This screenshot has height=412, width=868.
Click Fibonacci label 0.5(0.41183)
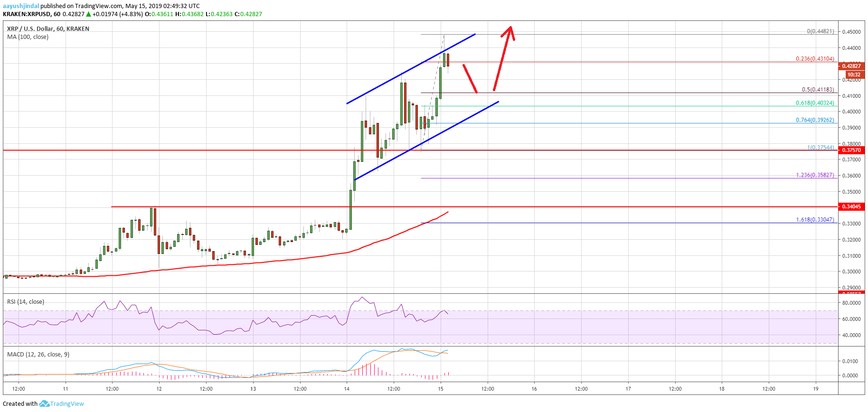[x=818, y=90]
